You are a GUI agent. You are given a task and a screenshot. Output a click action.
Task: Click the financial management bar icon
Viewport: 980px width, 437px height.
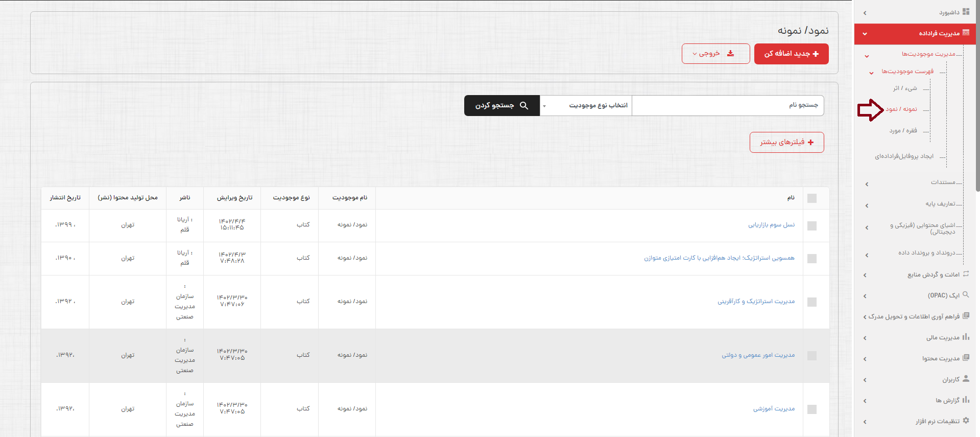[x=966, y=337]
